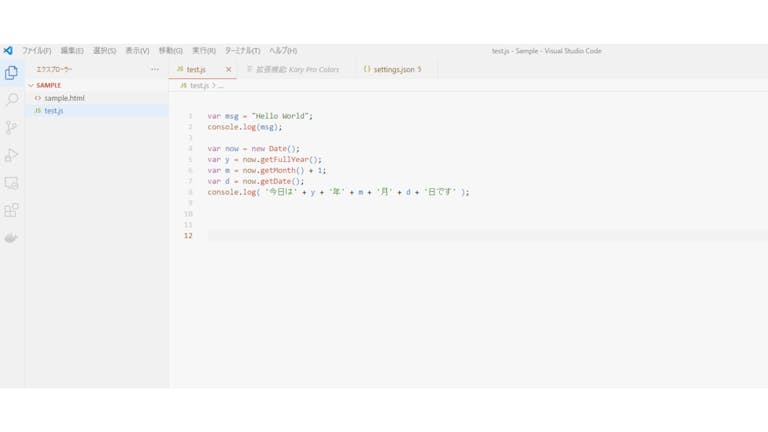This screenshot has width=768, height=432.
Task: Open the 選択(S) menu
Action: 104,50
